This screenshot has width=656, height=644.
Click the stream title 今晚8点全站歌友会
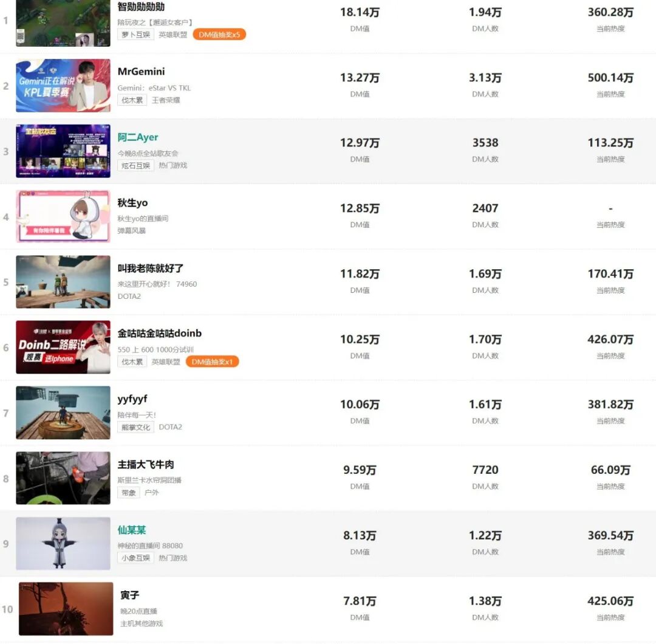148,154
